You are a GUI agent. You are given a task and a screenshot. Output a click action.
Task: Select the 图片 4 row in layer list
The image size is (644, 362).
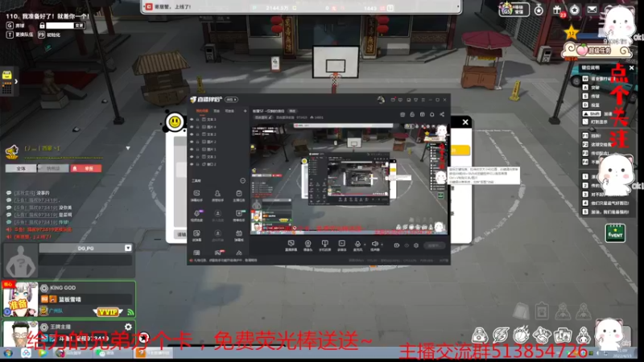[218, 127]
